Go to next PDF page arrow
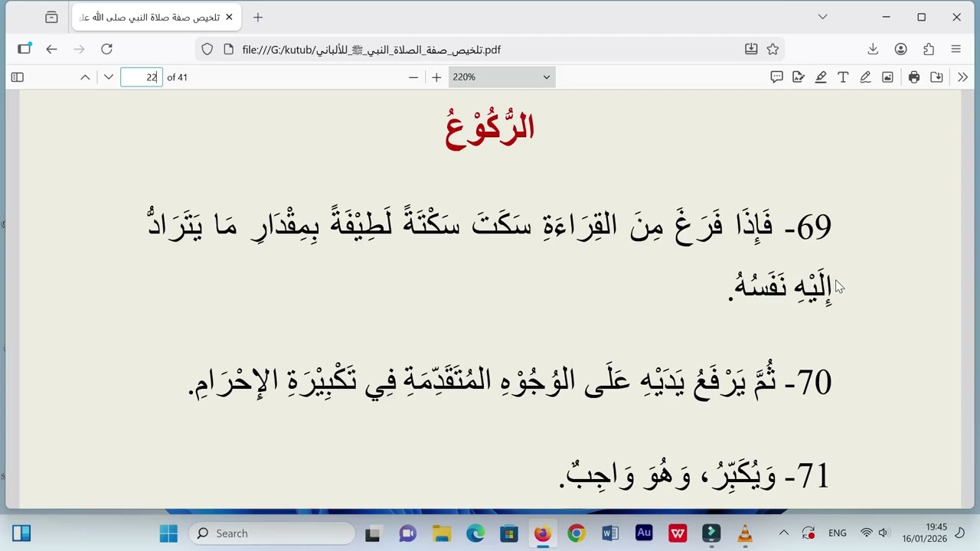The height and width of the screenshot is (551, 980). pyautogui.click(x=109, y=77)
